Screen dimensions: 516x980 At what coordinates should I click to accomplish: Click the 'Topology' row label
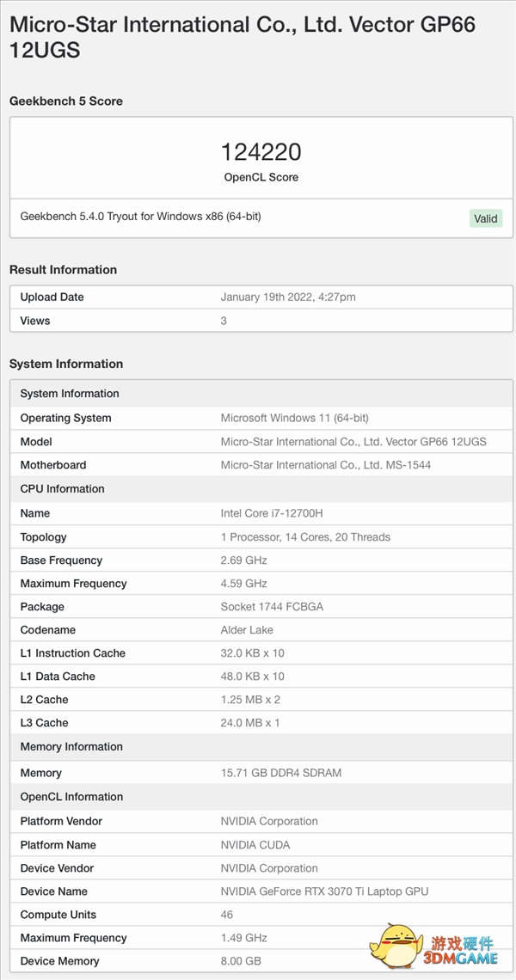(x=43, y=537)
